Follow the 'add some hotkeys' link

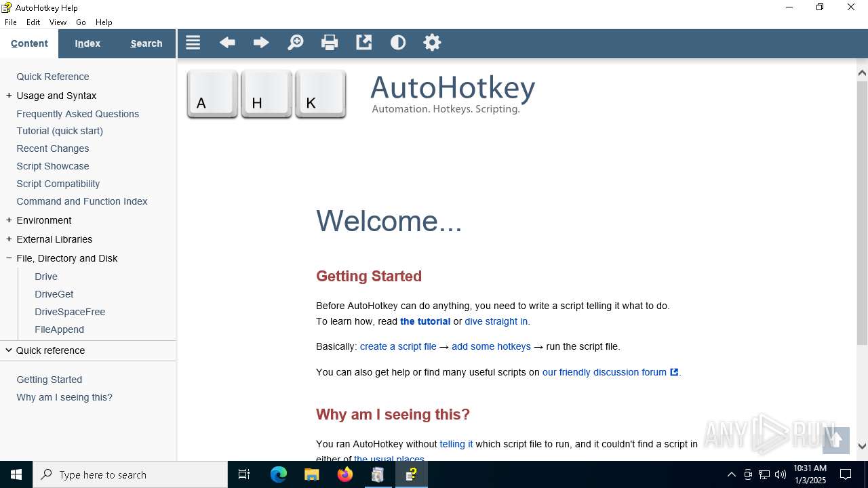coord(491,346)
